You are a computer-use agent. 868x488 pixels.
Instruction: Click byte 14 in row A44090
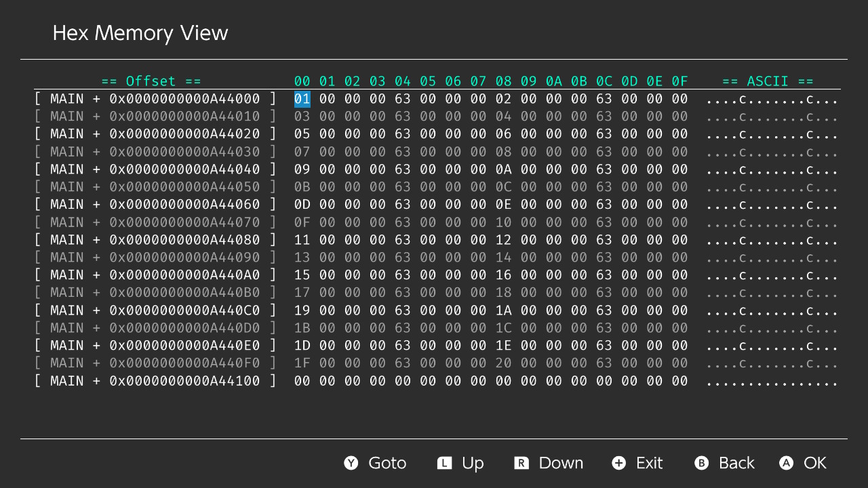coord(503,258)
